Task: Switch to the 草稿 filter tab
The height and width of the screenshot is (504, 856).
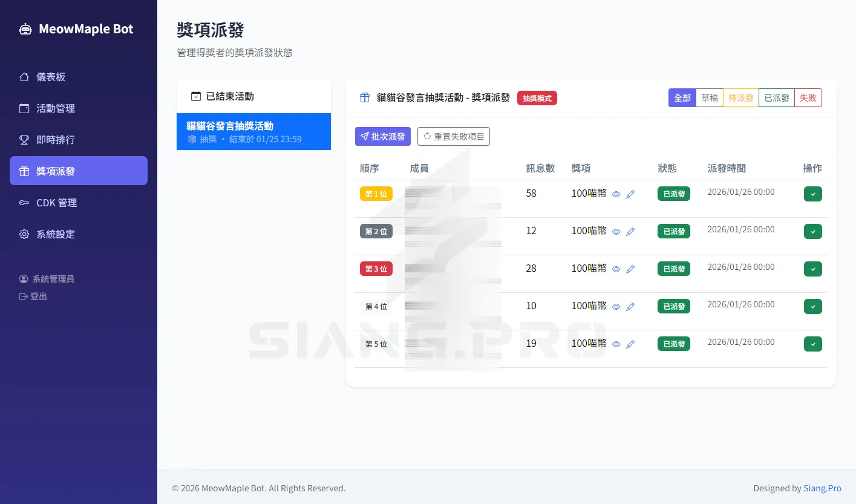Action: (709, 97)
